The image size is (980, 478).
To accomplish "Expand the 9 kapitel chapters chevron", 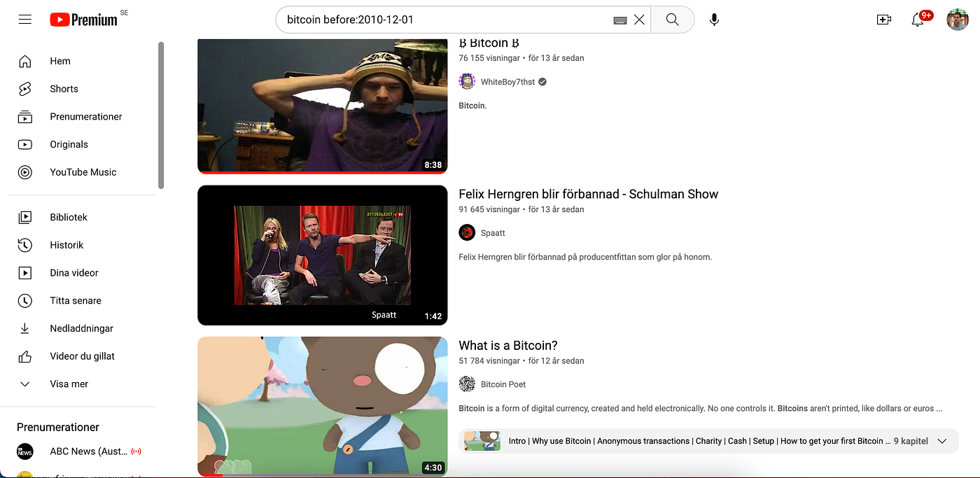I will [x=942, y=441].
